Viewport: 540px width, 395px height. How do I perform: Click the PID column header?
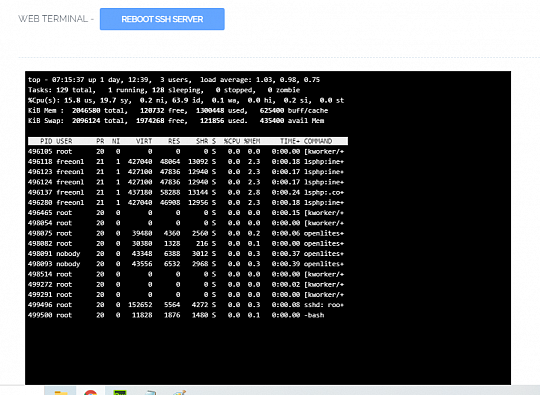(46, 141)
